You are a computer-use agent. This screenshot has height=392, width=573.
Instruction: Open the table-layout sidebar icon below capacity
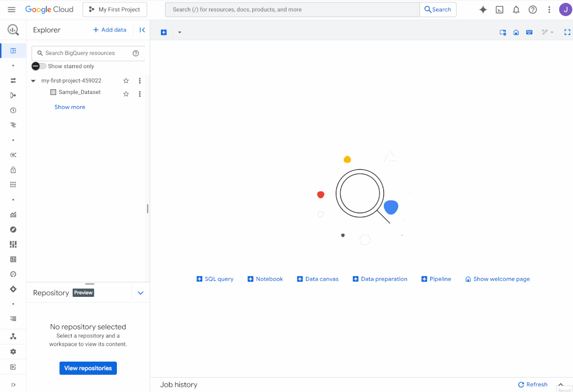[13, 260]
